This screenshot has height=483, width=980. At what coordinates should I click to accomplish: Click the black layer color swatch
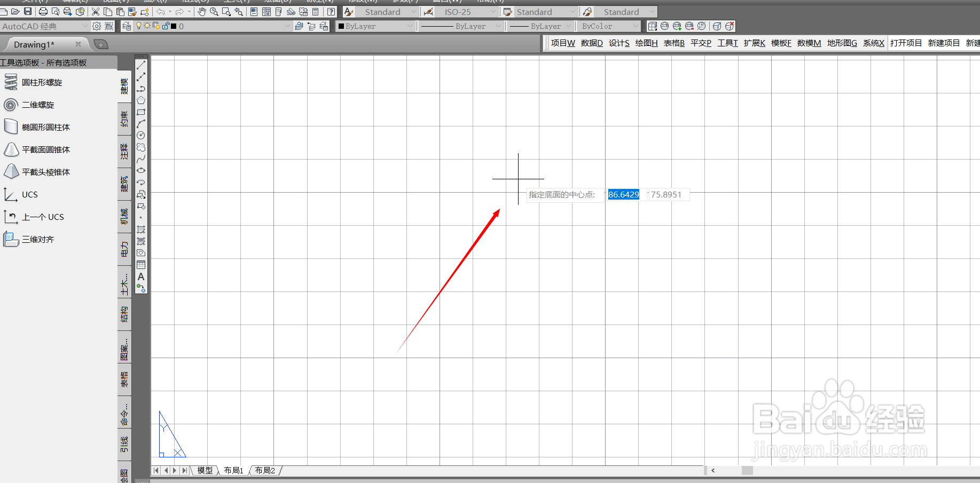pyautogui.click(x=174, y=26)
